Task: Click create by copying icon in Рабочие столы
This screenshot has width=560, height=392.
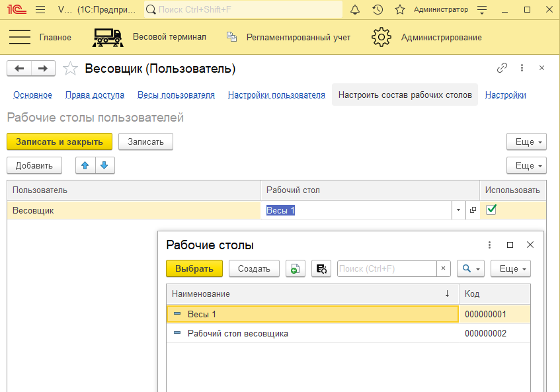Action: point(296,268)
